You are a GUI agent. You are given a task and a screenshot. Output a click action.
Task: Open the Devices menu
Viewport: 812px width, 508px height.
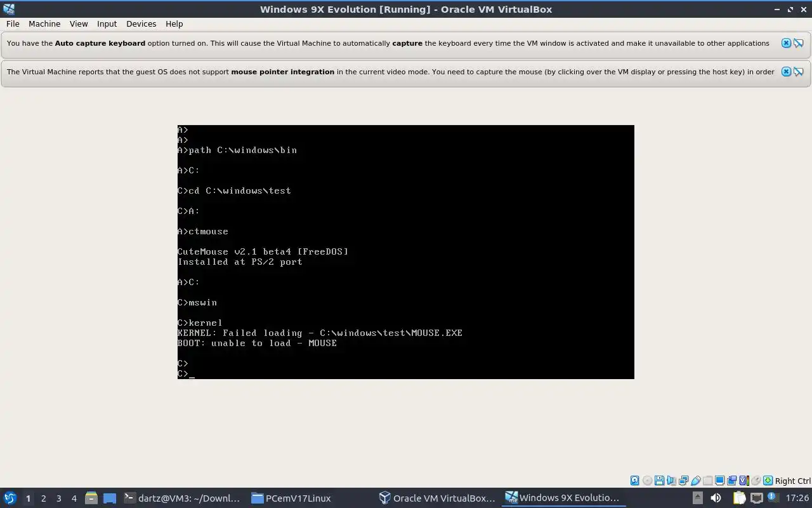pos(141,23)
